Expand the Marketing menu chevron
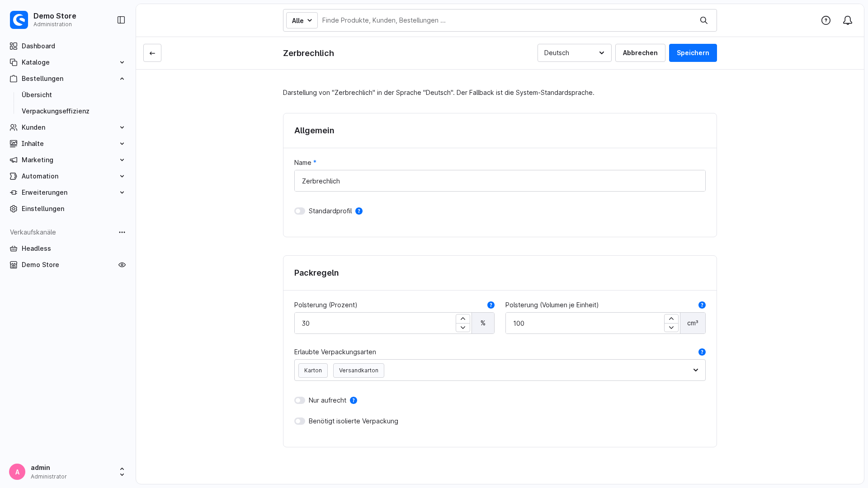This screenshot has width=868, height=488. 122,160
